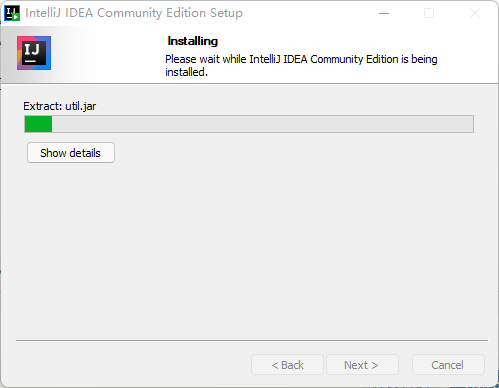The image size is (499, 388).
Task: Minimize the Setup window
Action: click(x=384, y=13)
